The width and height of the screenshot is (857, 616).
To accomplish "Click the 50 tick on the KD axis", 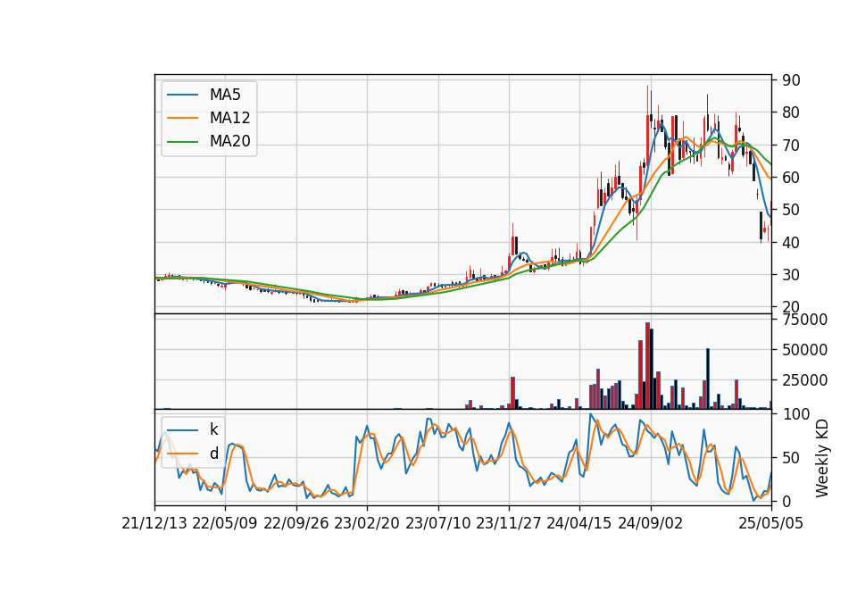I will tap(791, 458).
